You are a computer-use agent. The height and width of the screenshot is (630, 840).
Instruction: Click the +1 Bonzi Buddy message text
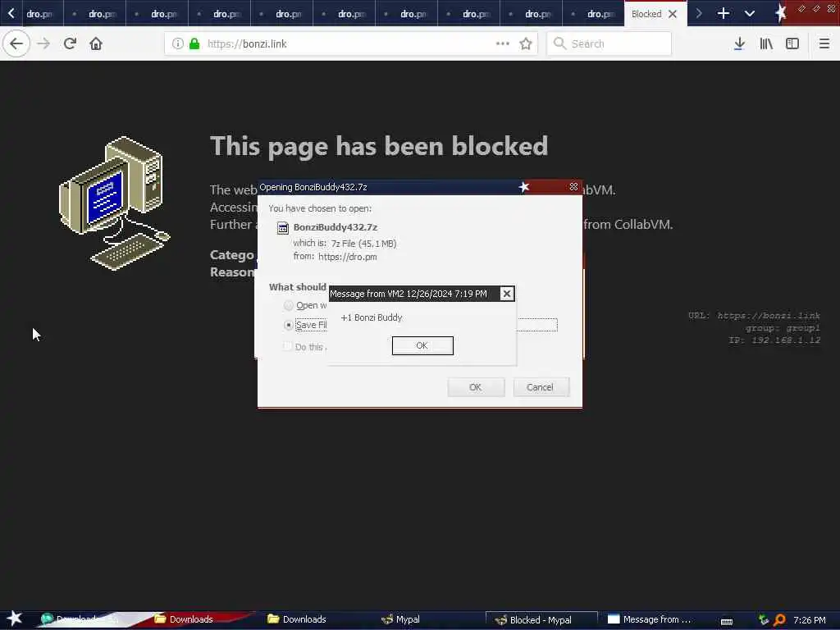(372, 317)
